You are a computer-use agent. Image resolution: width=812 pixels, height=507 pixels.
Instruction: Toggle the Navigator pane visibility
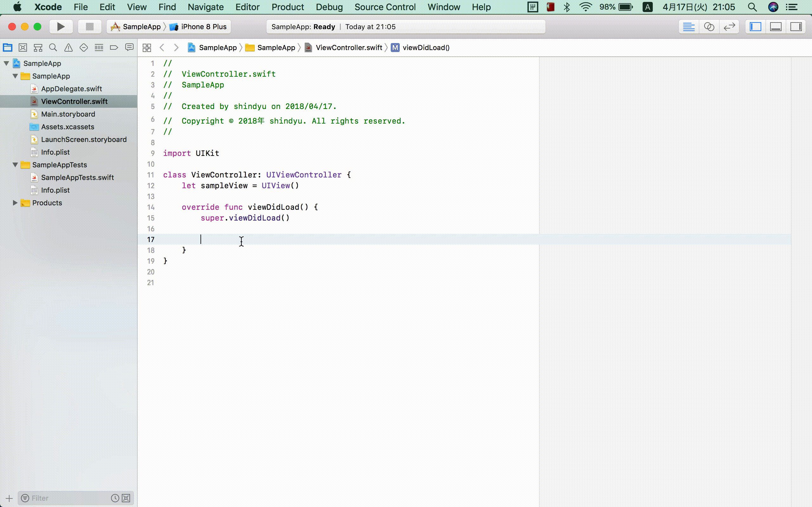[x=755, y=27]
